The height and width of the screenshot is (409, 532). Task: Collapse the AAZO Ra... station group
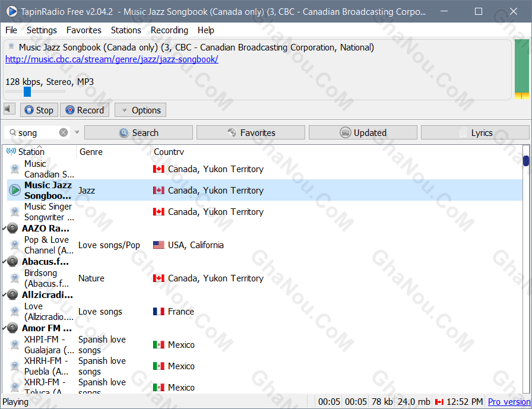[x=4, y=228]
